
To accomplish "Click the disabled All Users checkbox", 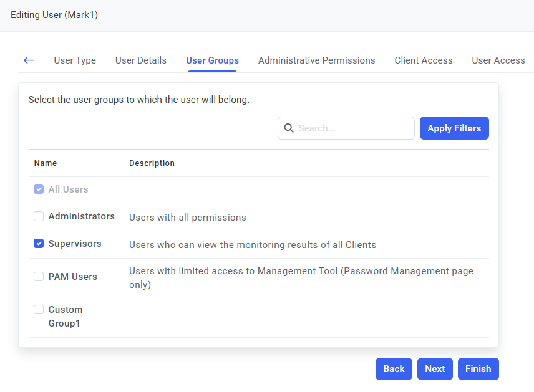I will tap(39, 189).
